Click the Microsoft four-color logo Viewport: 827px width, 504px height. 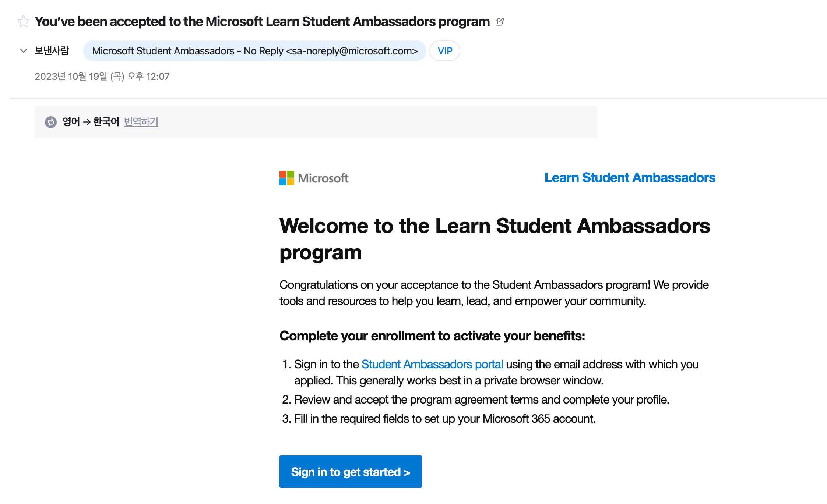286,178
